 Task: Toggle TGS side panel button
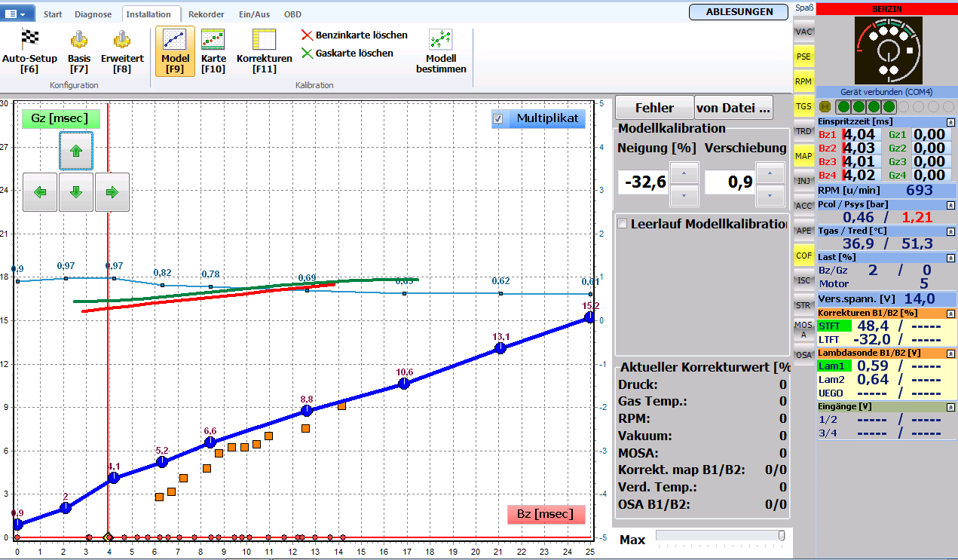(x=803, y=106)
